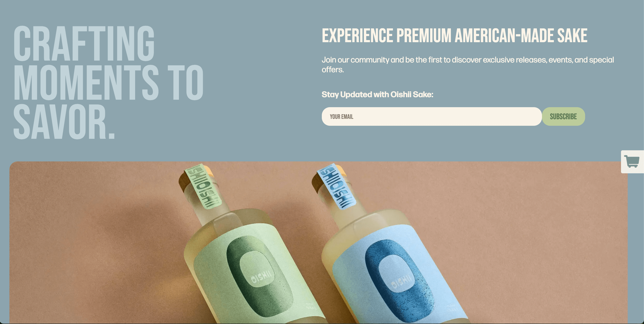Click the word offers in the paragraph

point(333,70)
